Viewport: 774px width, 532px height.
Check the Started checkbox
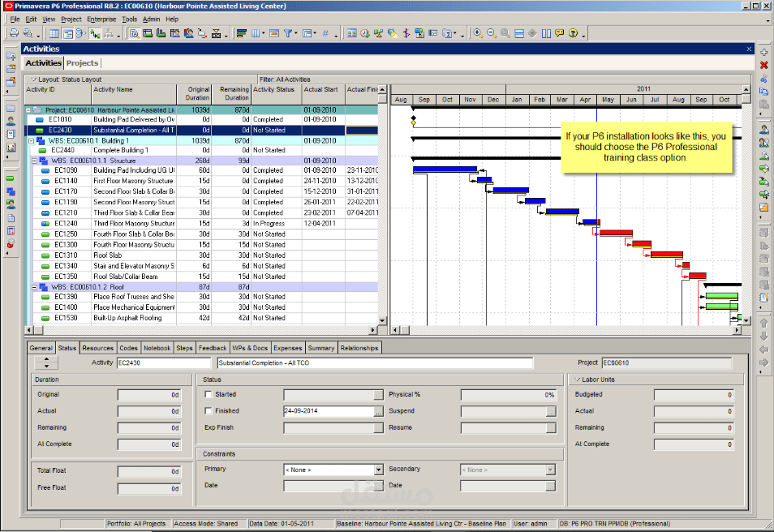(209, 394)
